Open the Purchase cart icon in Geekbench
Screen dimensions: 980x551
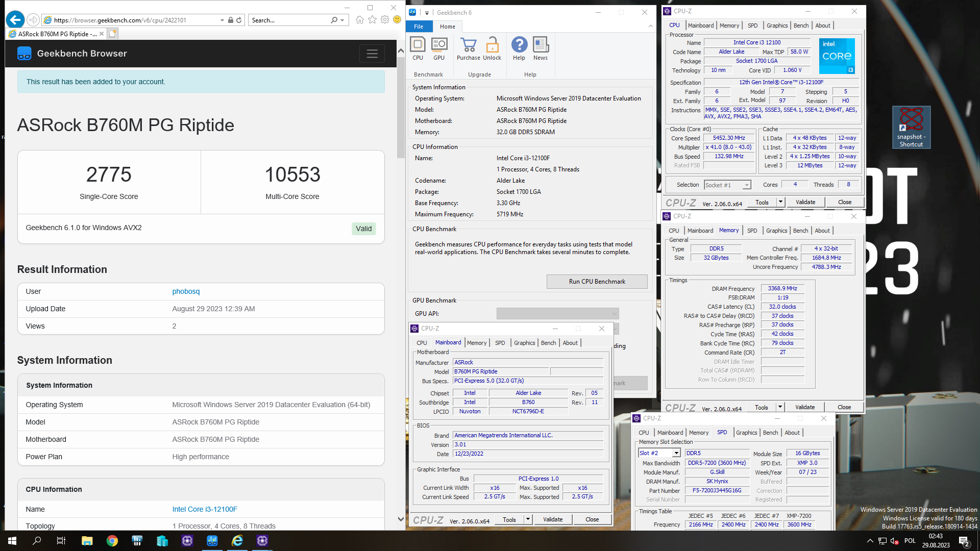coord(468,49)
